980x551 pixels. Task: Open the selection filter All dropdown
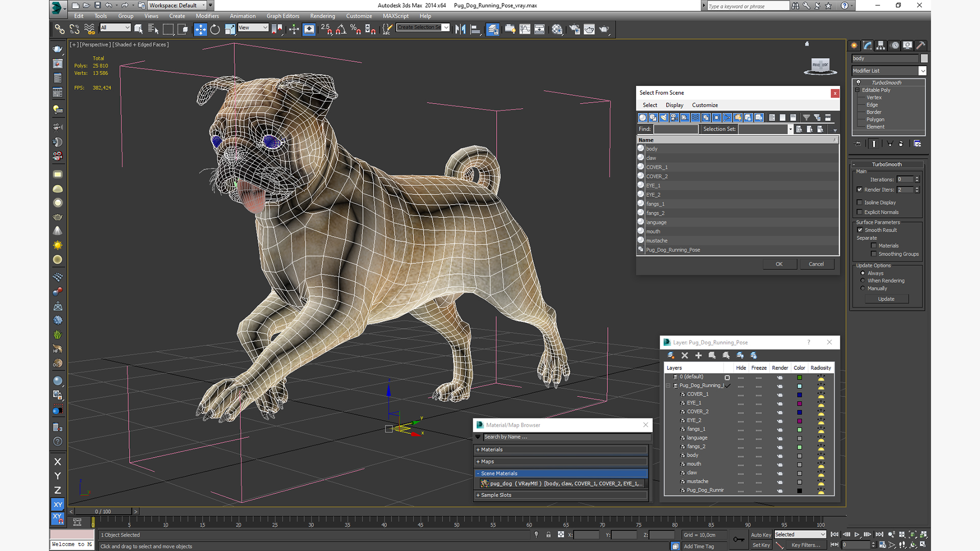[x=115, y=28]
